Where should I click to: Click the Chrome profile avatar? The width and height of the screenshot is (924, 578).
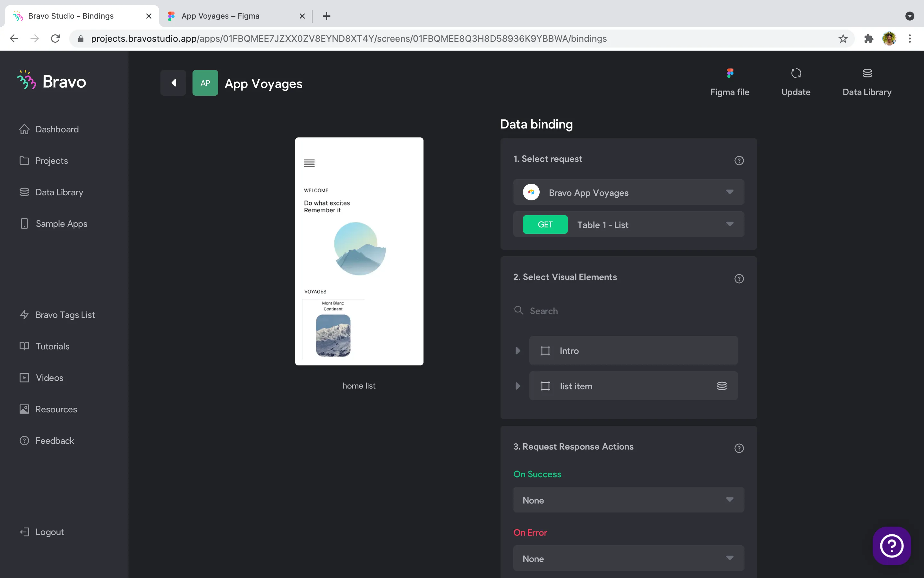(889, 39)
